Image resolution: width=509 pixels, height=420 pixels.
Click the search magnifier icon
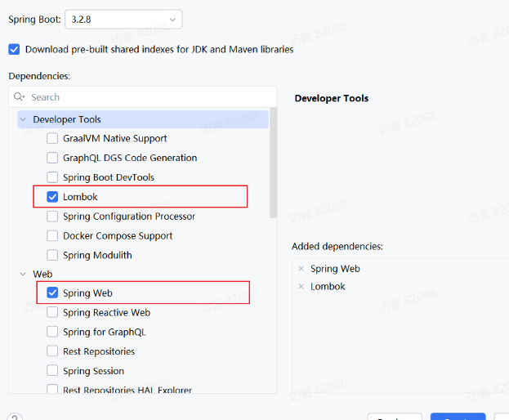tap(19, 96)
